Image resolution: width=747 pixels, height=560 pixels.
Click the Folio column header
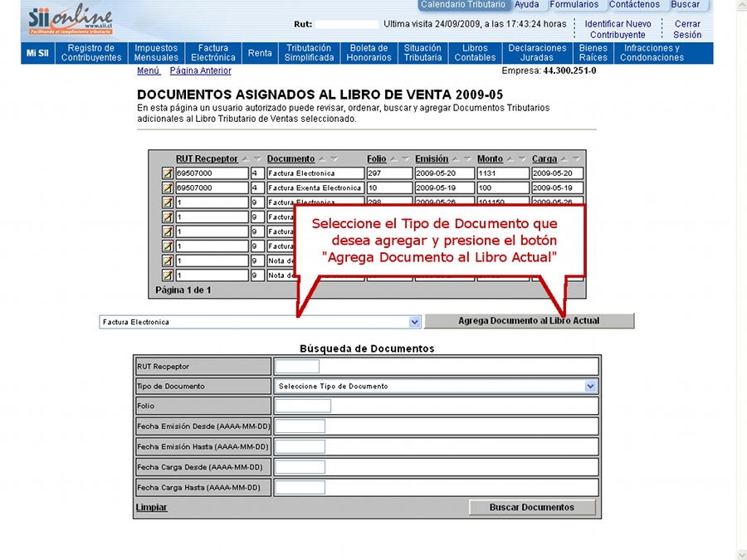point(376,159)
